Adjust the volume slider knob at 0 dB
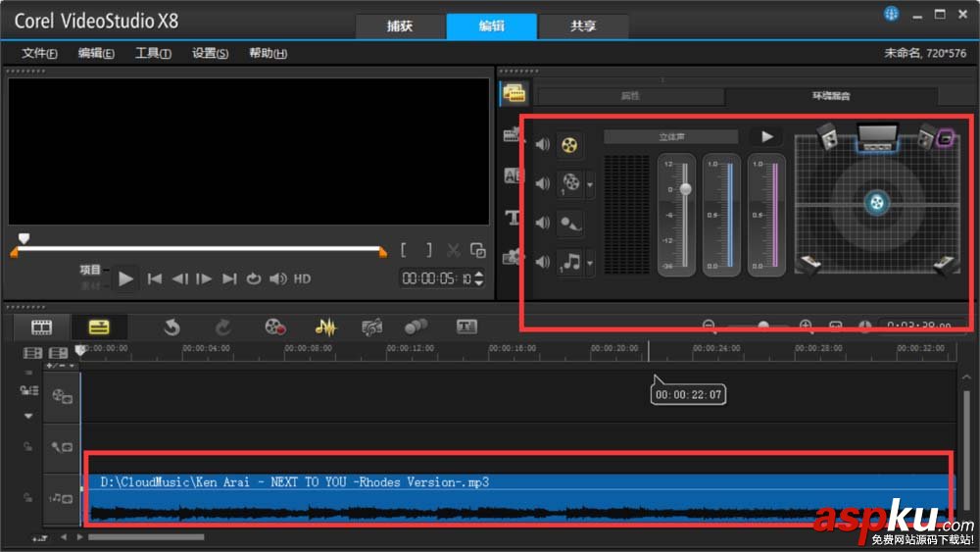Viewport: 980px width, 552px height. coord(686,189)
